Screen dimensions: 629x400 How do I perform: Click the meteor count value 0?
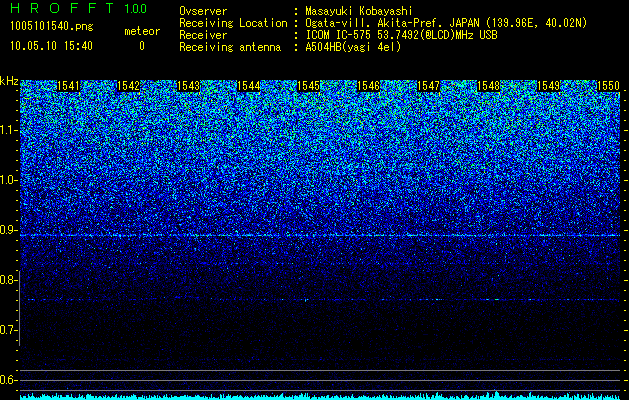(142, 46)
